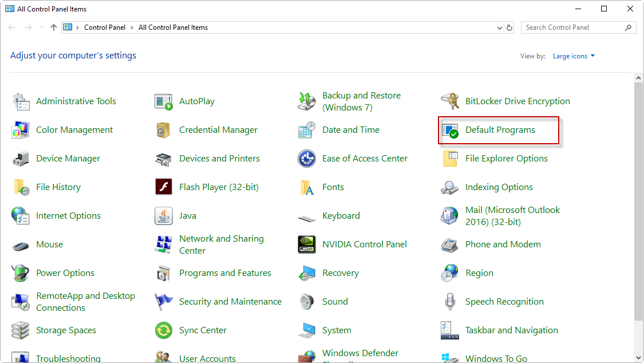Open Network and Sharing Center icon
Screen dimensions: 644x363
point(164,244)
